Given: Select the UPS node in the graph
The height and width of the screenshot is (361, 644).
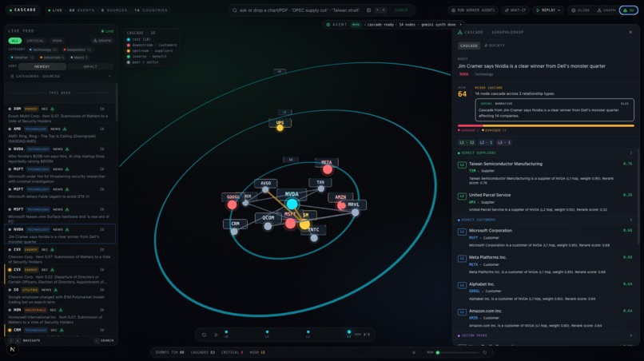Looking at the screenshot, I should (280, 128).
